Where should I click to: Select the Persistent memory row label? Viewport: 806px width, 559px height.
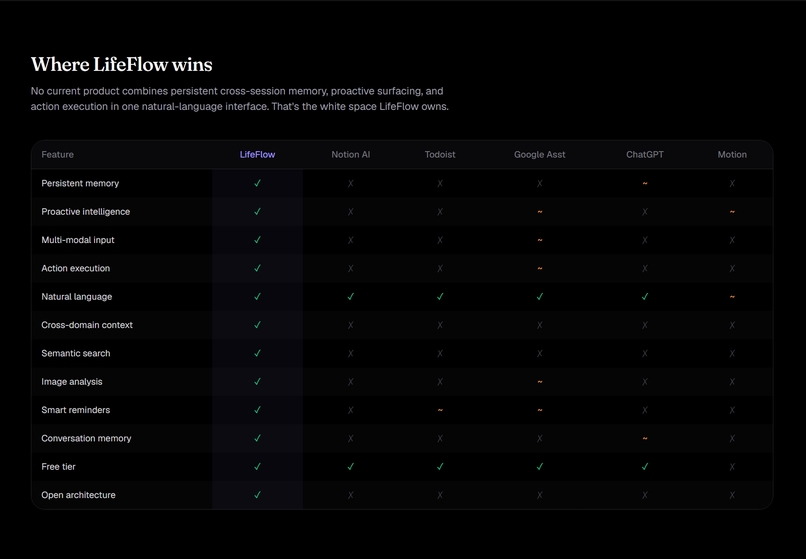pos(80,183)
